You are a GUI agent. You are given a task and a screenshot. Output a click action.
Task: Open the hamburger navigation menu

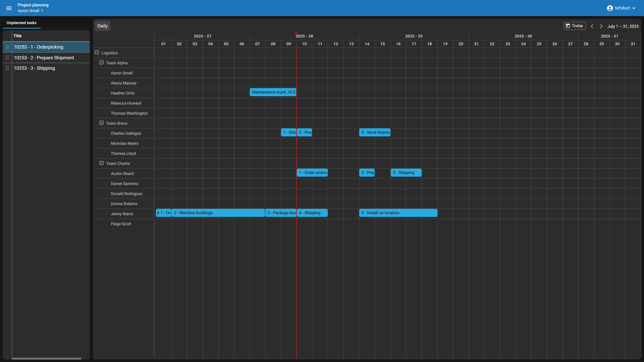[9, 8]
